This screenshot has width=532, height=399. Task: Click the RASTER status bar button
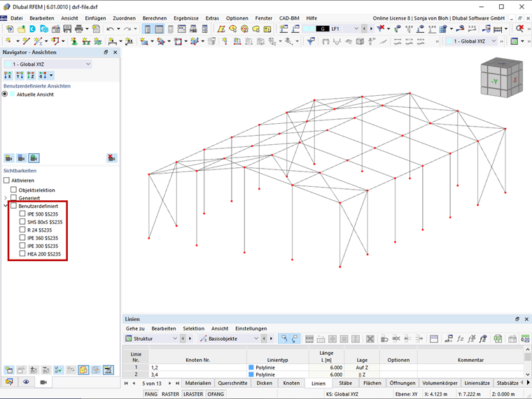pyautogui.click(x=170, y=394)
